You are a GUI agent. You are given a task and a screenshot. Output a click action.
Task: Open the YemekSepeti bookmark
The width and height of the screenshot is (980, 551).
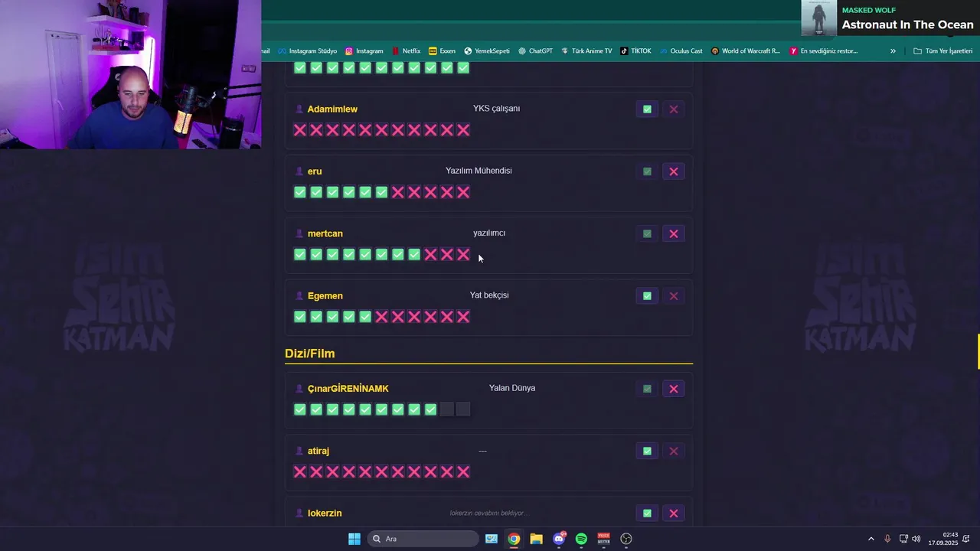(486, 51)
